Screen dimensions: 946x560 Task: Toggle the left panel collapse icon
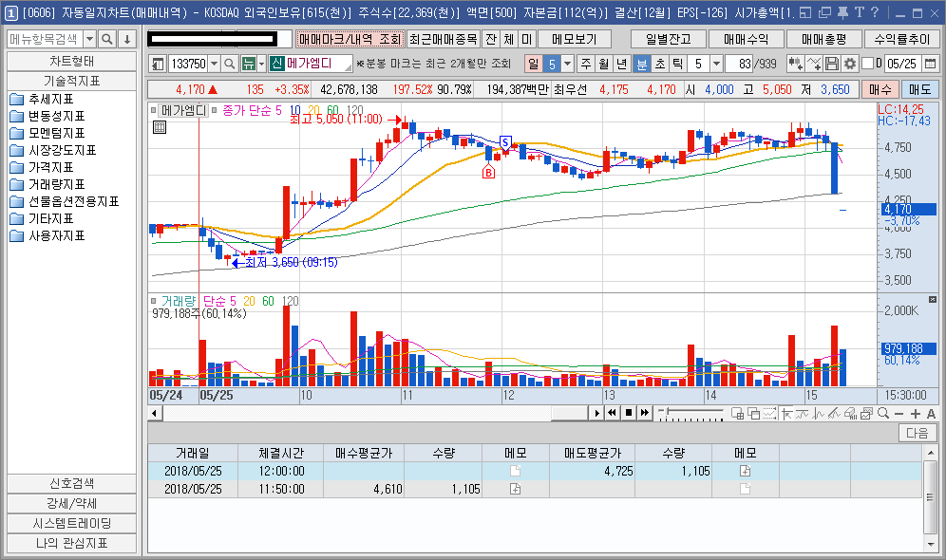(x=158, y=64)
